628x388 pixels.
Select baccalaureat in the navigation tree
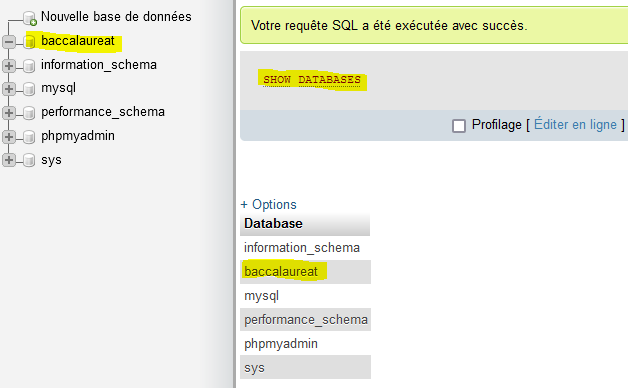(78, 41)
